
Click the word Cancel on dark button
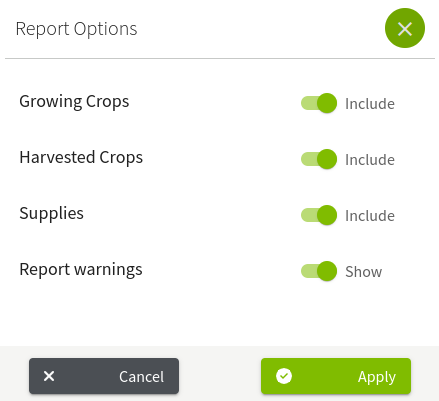tap(142, 377)
